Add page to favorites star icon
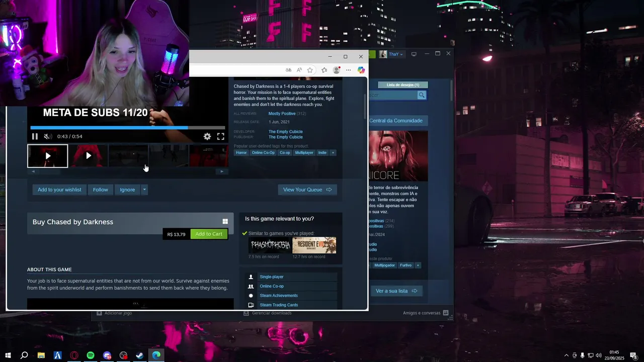 pos(310,70)
